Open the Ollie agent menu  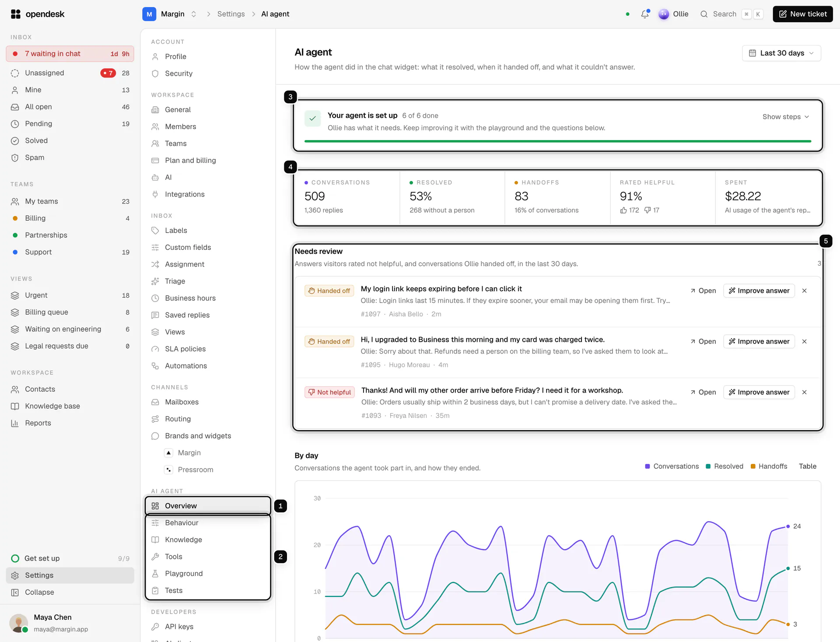[x=673, y=14]
